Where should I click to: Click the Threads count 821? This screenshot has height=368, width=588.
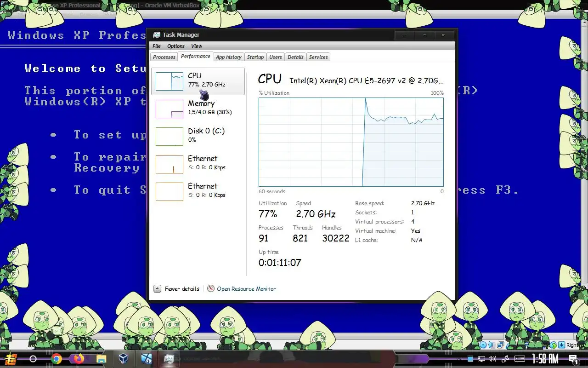tap(300, 238)
